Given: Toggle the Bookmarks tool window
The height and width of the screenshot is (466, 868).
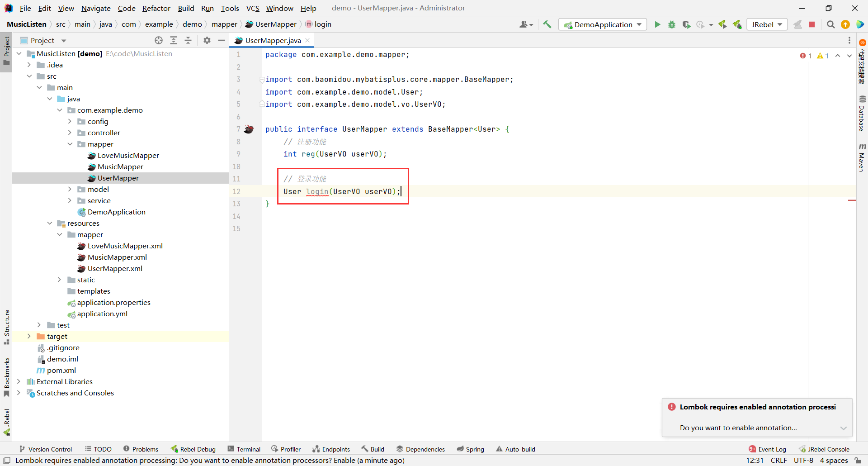Looking at the screenshot, I should (6, 376).
